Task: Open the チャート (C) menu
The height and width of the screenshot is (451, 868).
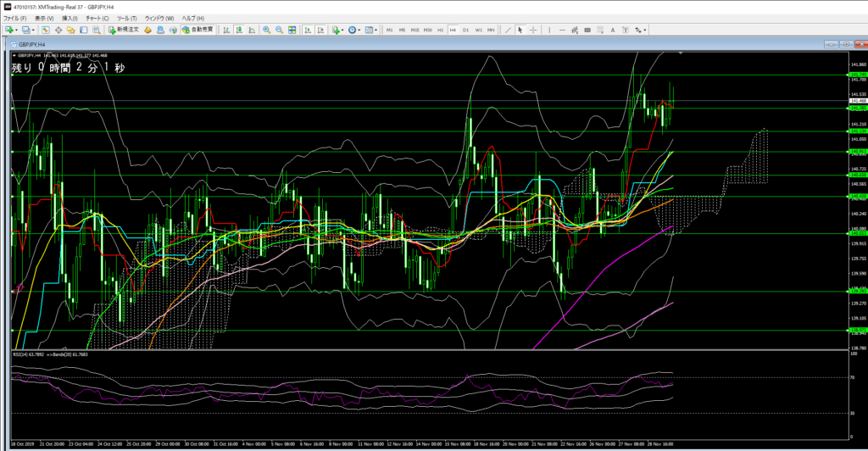Action: 97,19
